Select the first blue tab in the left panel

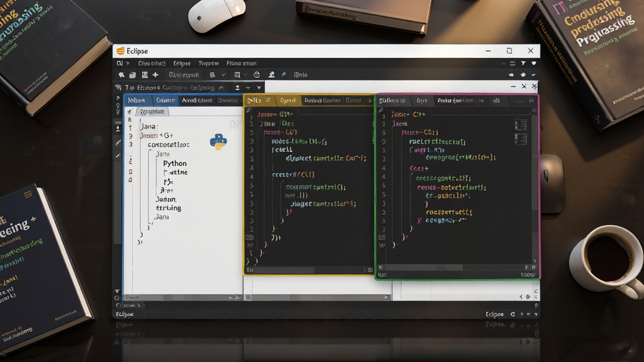pos(136,100)
